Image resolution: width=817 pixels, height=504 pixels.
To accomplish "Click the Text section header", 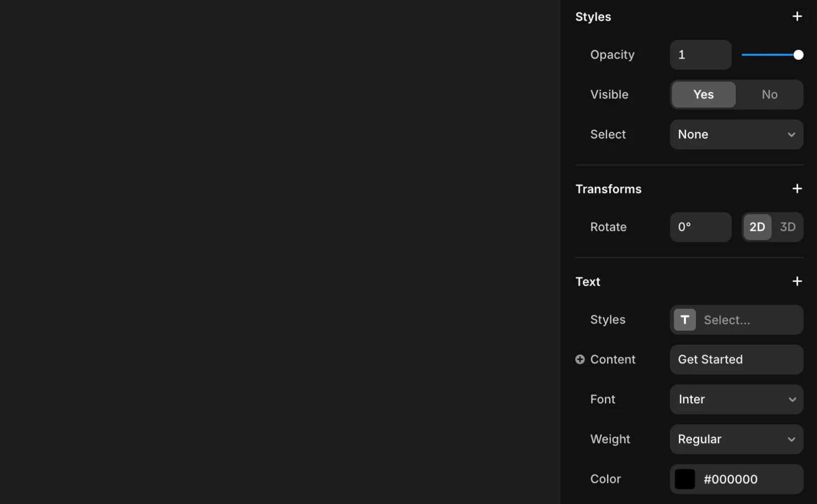I will [588, 281].
